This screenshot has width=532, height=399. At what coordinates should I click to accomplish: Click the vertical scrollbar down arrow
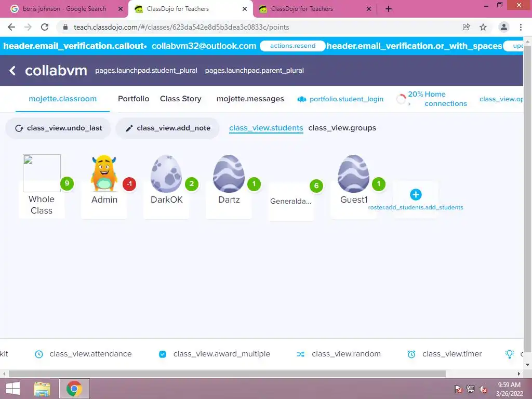tap(528, 365)
